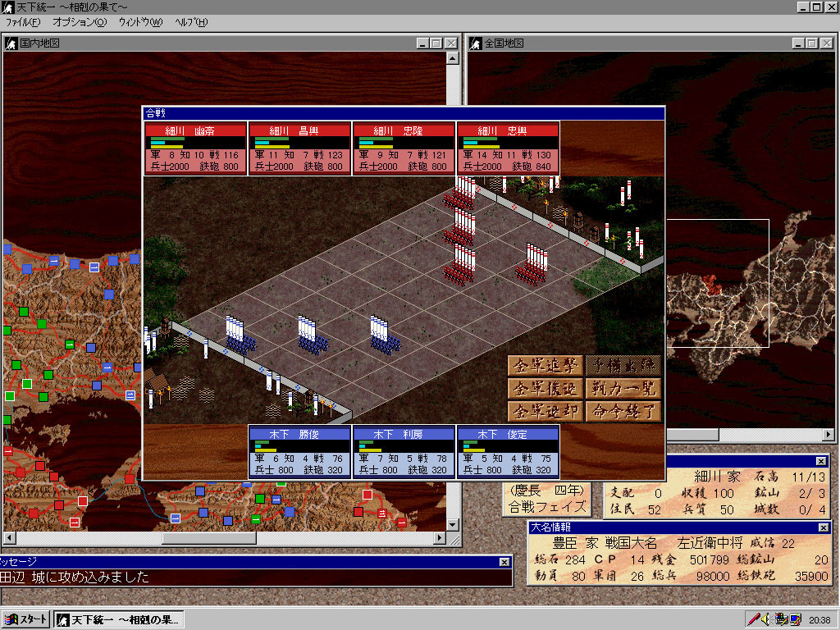Choose the 全軍退却 command

click(x=545, y=411)
